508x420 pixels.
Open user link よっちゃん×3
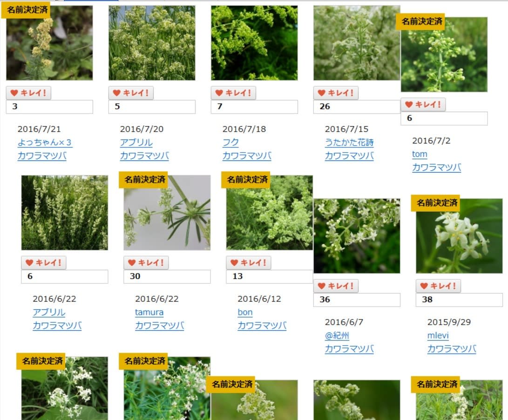tap(45, 142)
